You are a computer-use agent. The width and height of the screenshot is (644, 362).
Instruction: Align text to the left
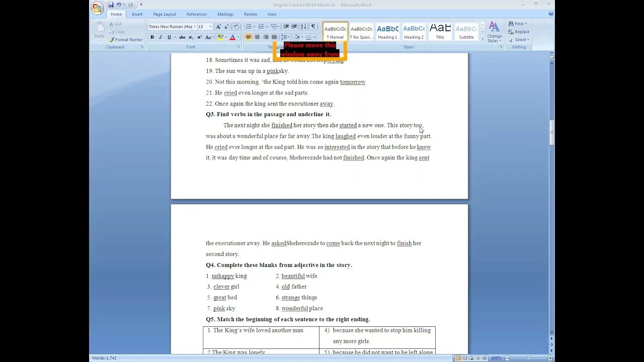click(x=249, y=37)
